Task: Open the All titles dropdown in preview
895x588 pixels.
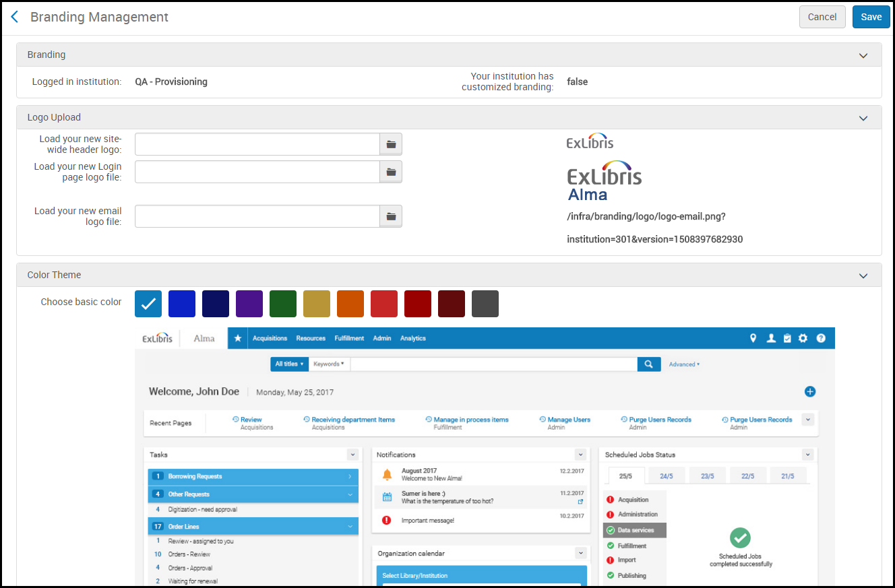Action: 289,364
